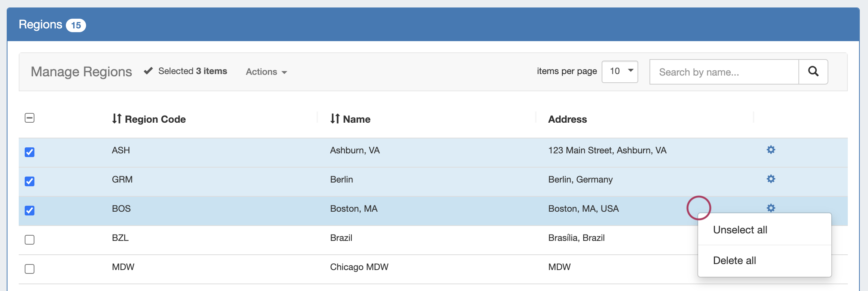This screenshot has width=868, height=291.
Task: Open the items per page dropdown
Action: coord(620,71)
